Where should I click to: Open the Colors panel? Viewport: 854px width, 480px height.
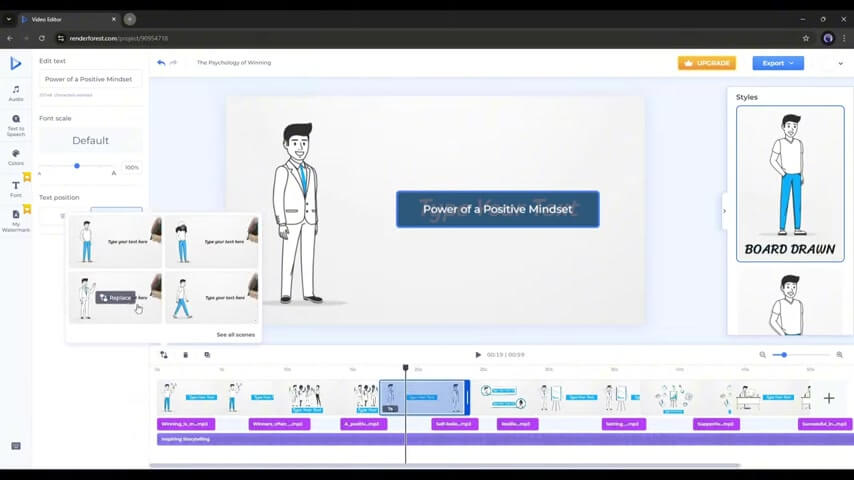pos(16,156)
